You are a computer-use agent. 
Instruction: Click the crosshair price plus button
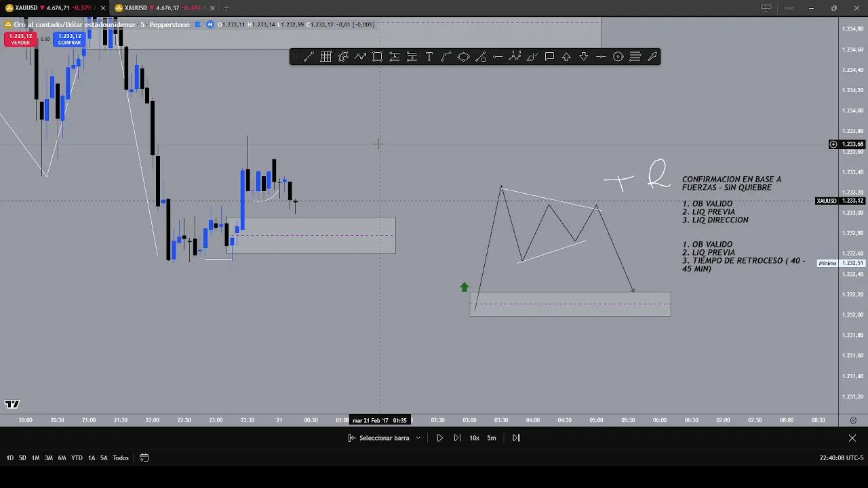click(833, 144)
